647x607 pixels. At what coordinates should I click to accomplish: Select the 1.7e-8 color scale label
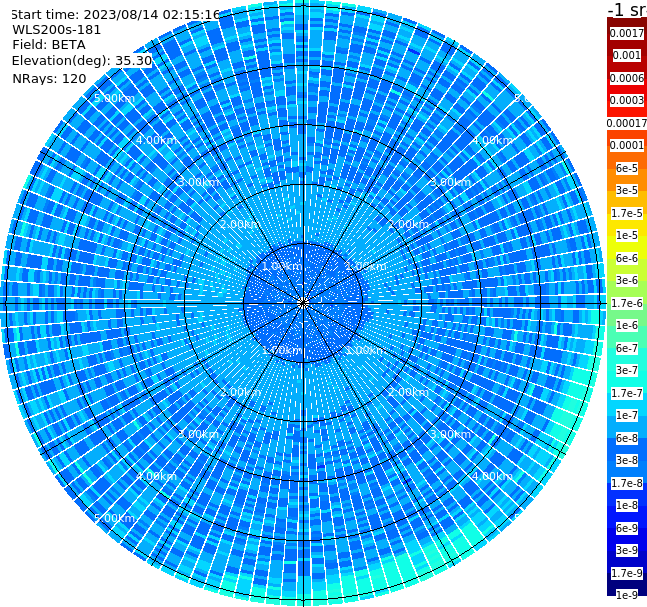click(x=627, y=483)
